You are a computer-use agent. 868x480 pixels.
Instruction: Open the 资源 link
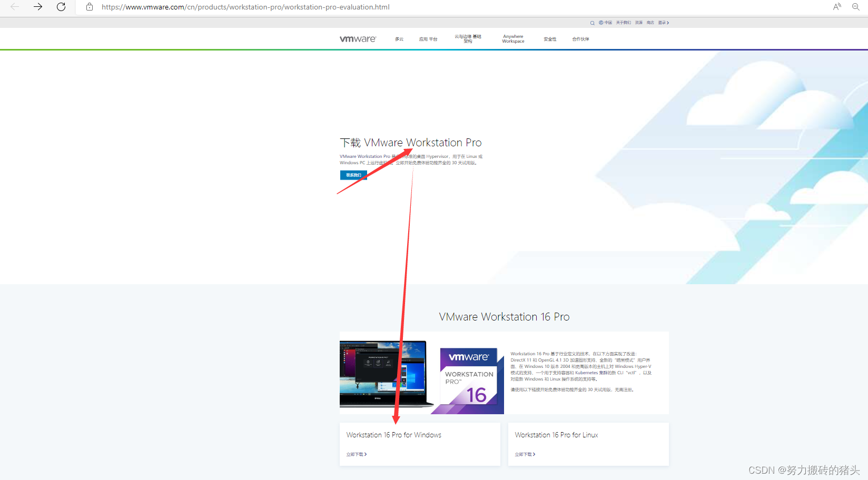click(639, 23)
